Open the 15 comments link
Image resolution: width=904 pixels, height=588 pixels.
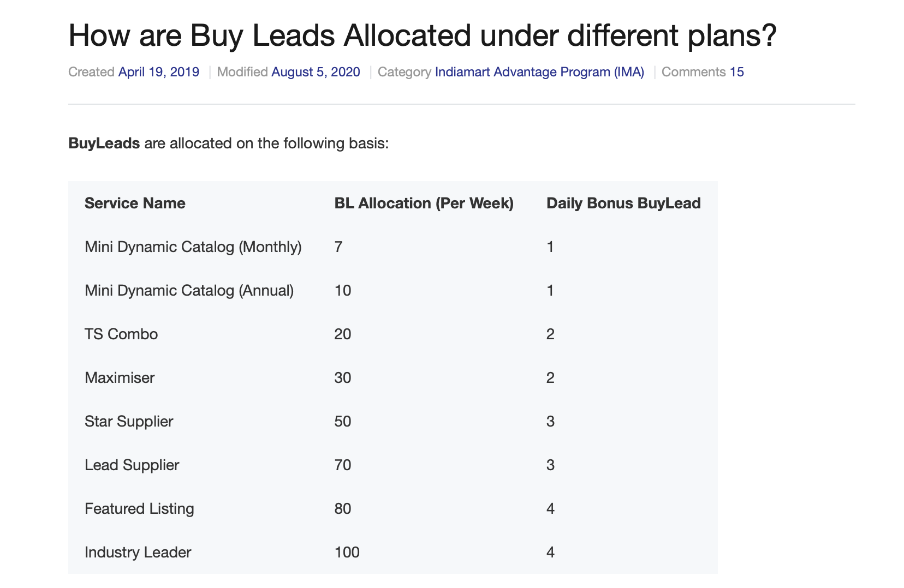(736, 72)
